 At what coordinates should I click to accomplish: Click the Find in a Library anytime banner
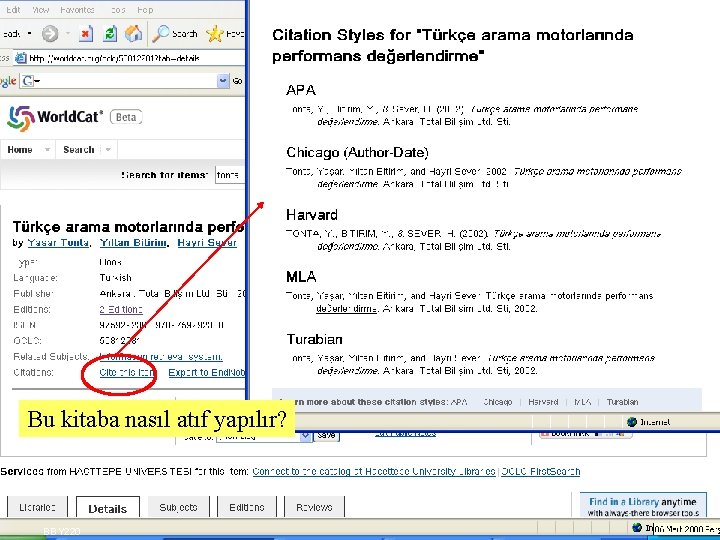643,506
